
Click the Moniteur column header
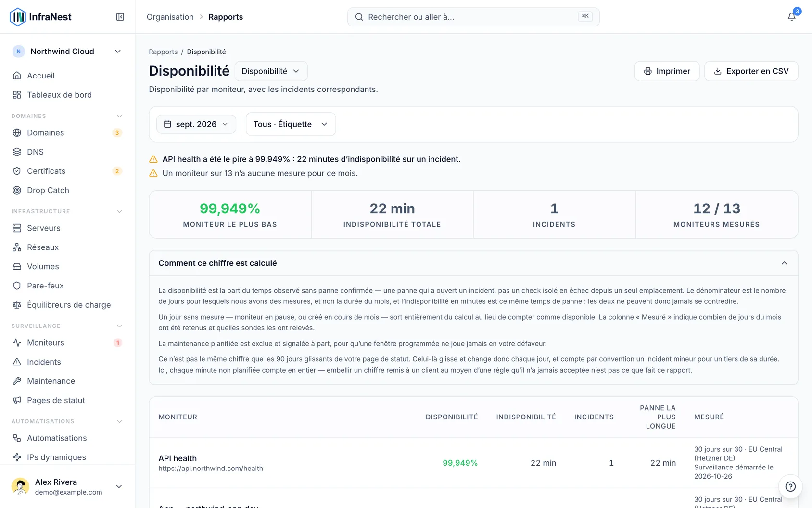coord(178,417)
